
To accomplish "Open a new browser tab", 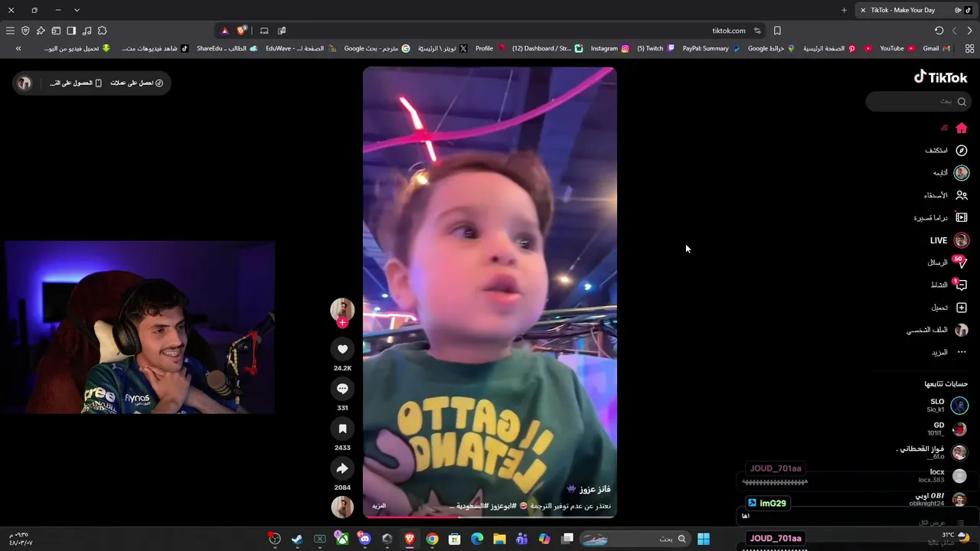I will point(844,10).
